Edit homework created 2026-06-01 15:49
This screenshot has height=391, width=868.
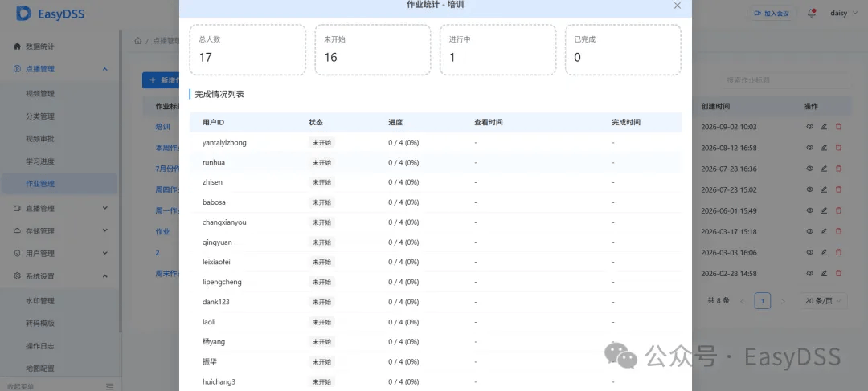[x=824, y=210]
